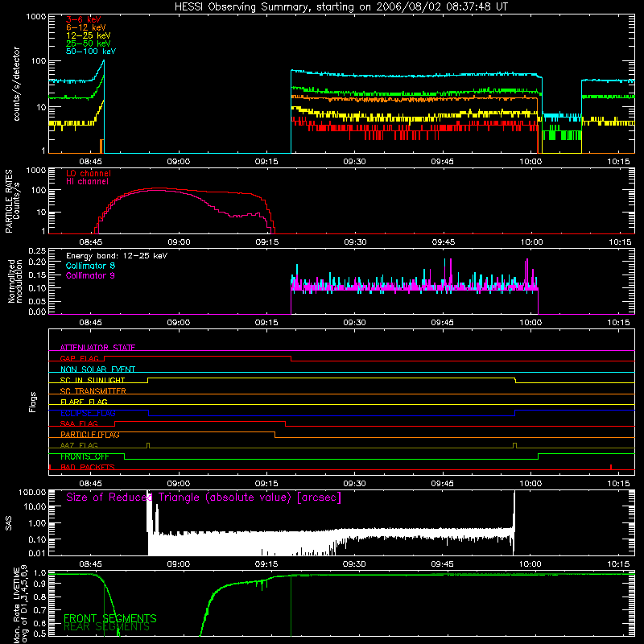The width and height of the screenshot is (644, 644).
Task: Click the 09:30 tick in modulation panel
Action: (x=354, y=323)
